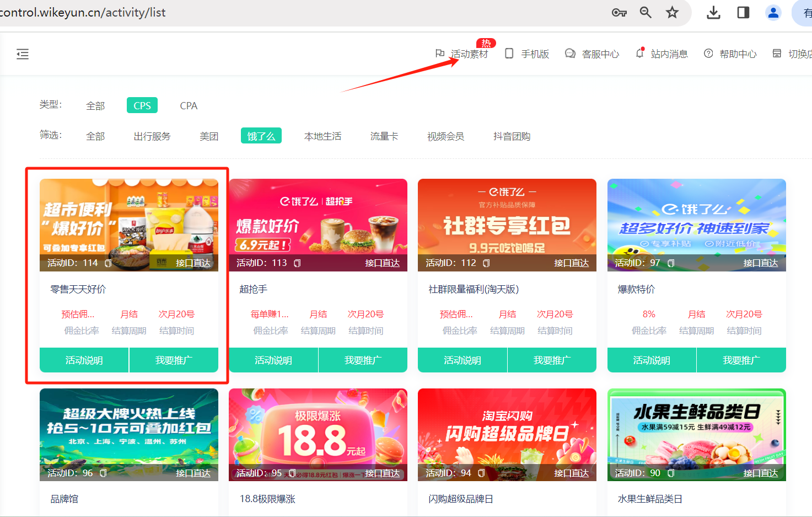Open browser downloads icon
Viewport: 812px width, 517px height.
713,12
